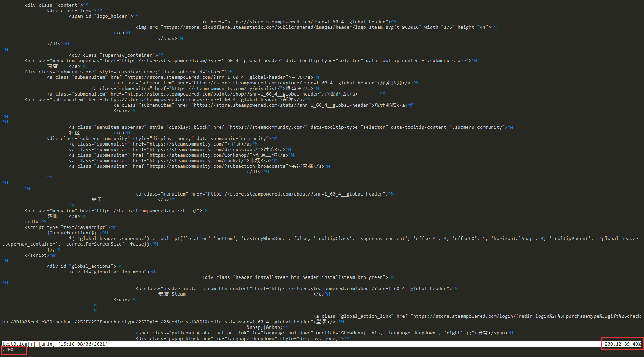The height and width of the screenshot is (357, 644).
Task: Click the '新闻' news link line
Action: [x=168, y=99]
